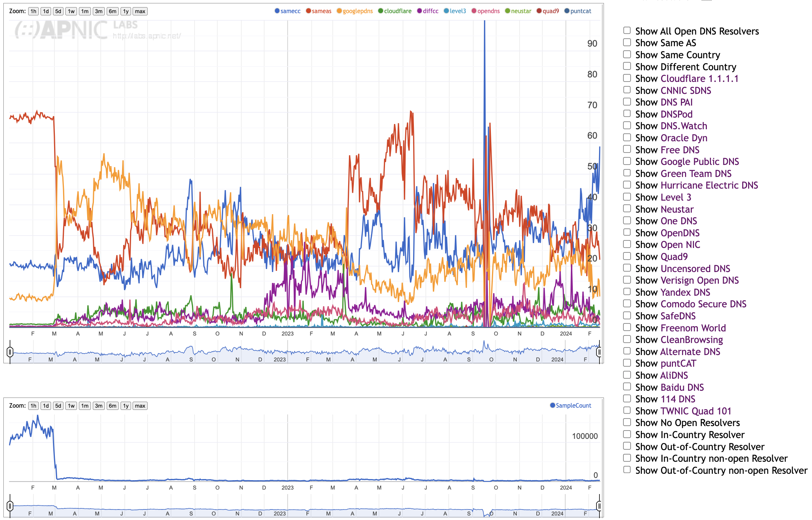Open the DNS PAI link
Screen dimensions: 812x520
[x=676, y=102]
